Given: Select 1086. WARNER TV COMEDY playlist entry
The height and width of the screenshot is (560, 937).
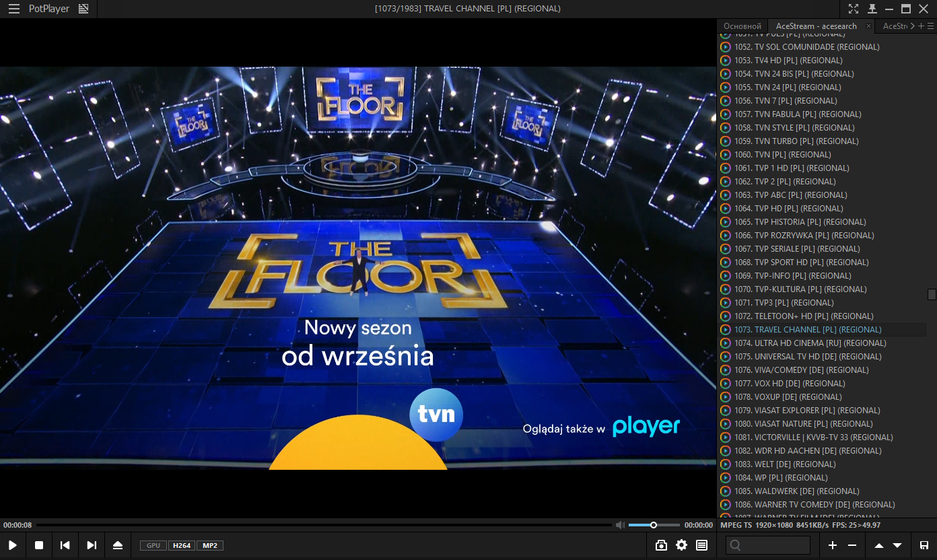Looking at the screenshot, I should click(x=822, y=505).
